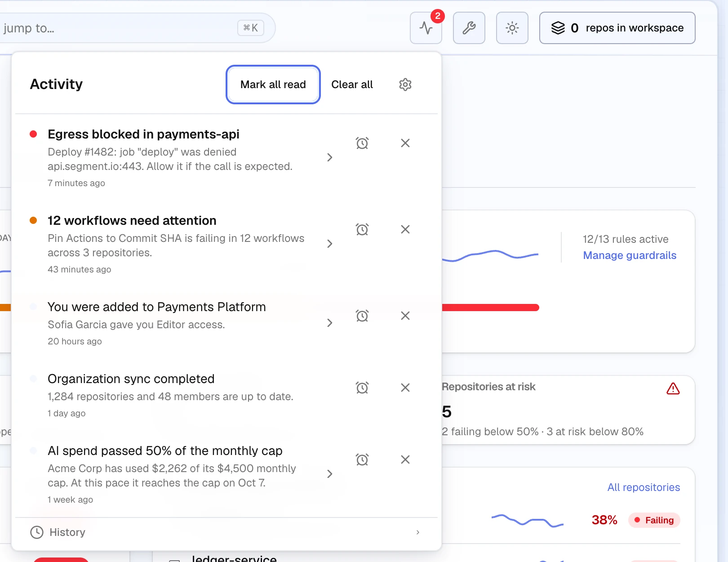Screen dimensions: 728x562
Task: Click the History label
Action: (67, 532)
